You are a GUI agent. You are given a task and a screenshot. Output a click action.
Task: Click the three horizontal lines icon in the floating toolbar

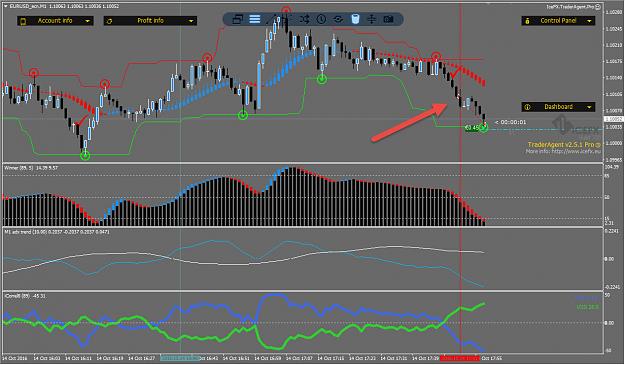[x=254, y=19]
